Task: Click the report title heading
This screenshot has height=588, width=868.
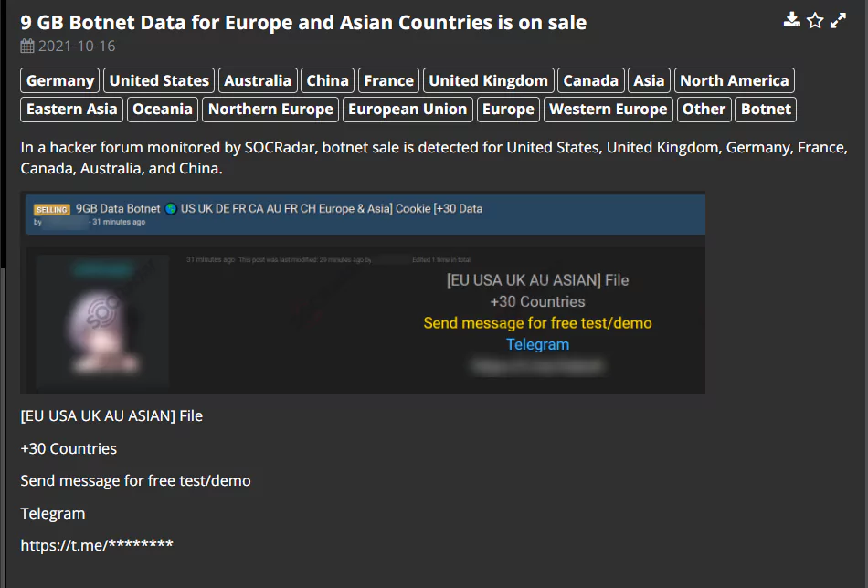Action: point(303,23)
